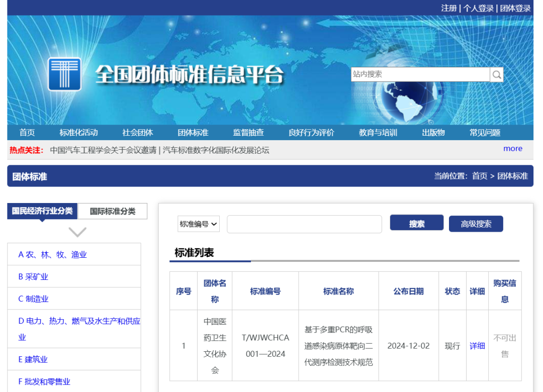
Task: Open 高级搜索 advanced search
Action: [x=476, y=223]
